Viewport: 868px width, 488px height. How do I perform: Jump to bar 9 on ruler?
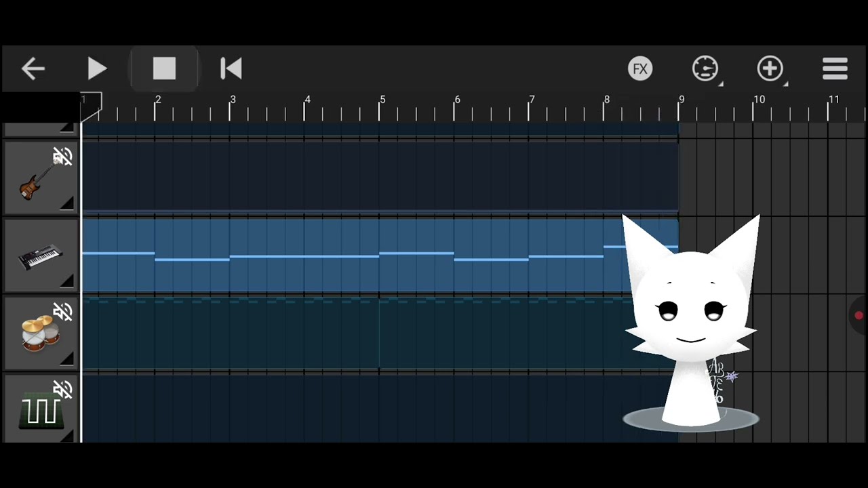[x=682, y=100]
